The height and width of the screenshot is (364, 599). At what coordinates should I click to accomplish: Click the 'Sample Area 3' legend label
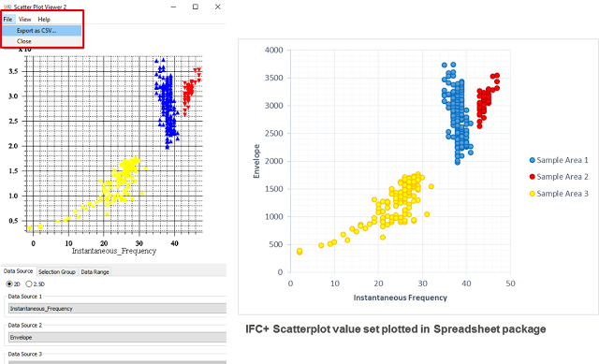click(562, 194)
